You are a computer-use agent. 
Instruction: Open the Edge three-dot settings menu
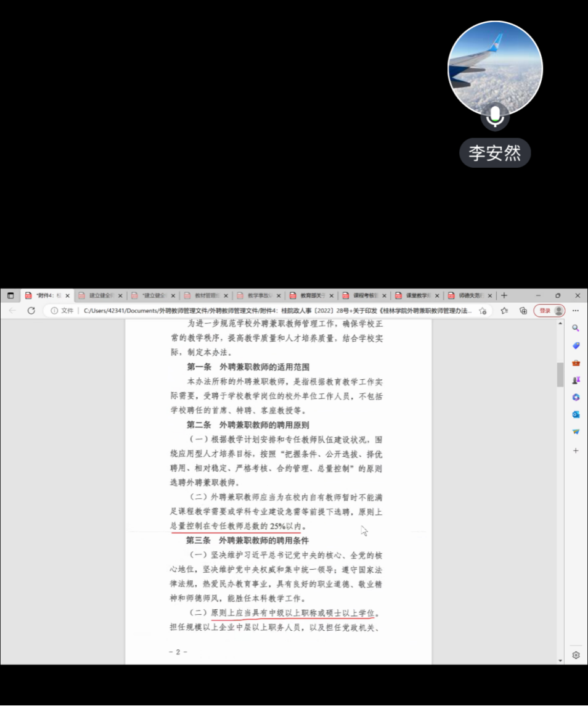pyautogui.click(x=576, y=311)
